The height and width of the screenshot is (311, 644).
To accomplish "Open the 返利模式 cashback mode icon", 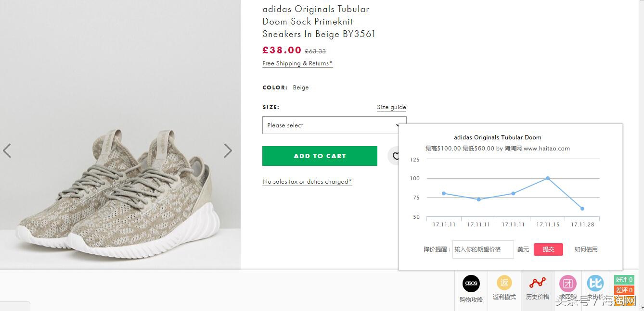I will point(504,284).
